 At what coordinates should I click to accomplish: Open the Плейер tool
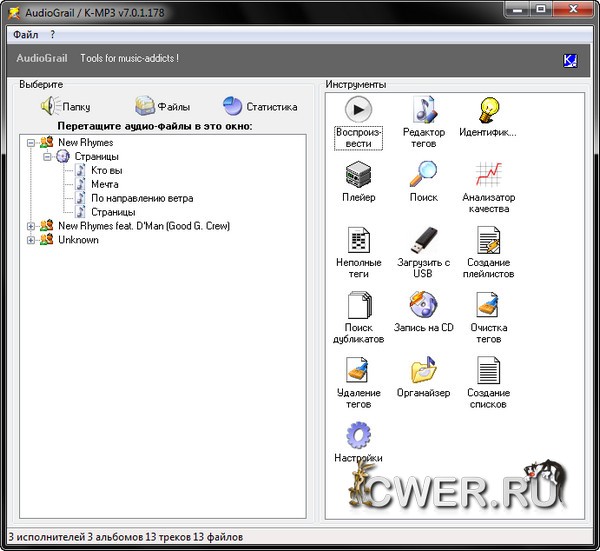358,174
